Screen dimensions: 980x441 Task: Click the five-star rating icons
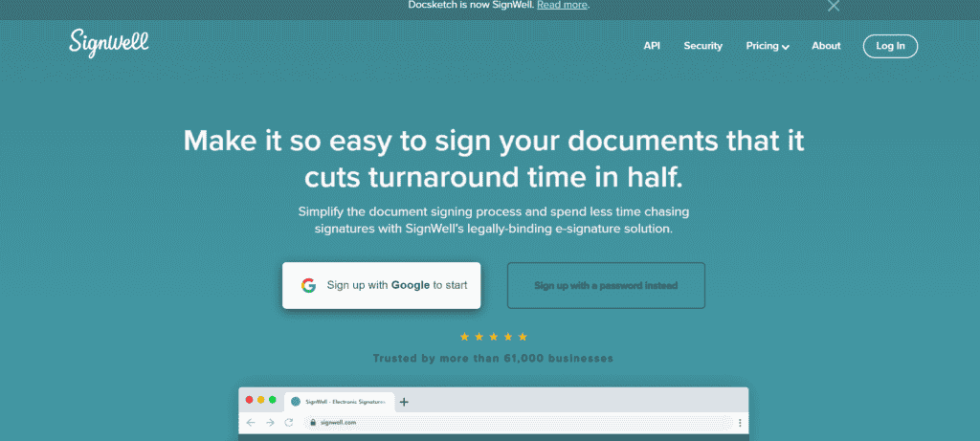493,337
